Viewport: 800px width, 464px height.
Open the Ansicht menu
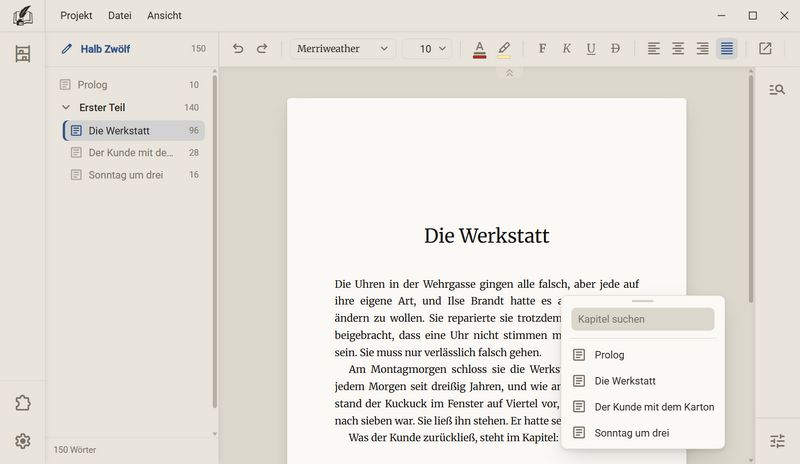[x=164, y=16]
